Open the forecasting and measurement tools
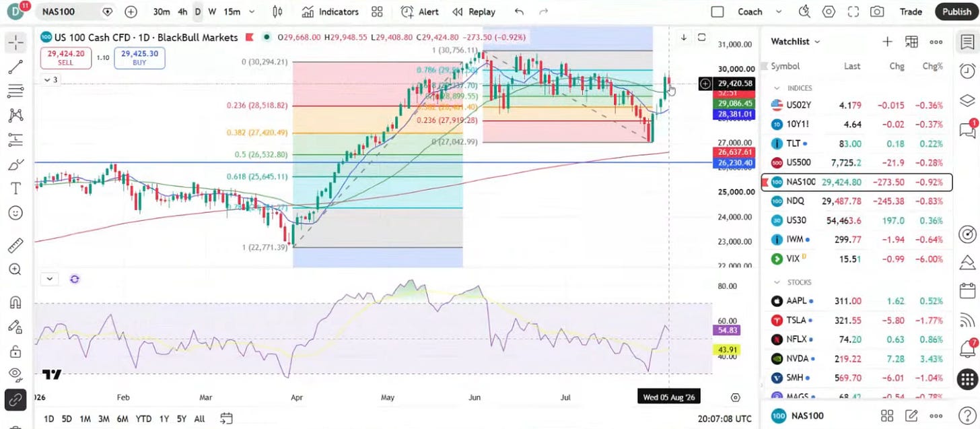980x429 pixels. point(15,140)
